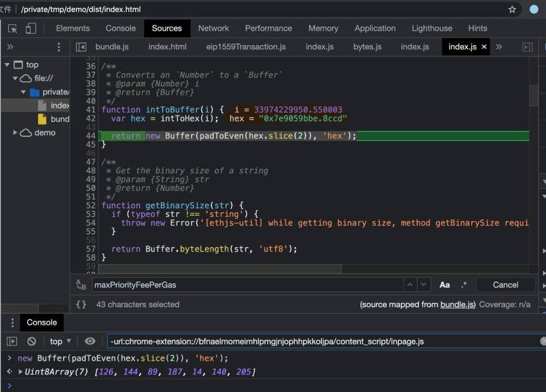The image size is (546, 392).
Task: Open the Lighthouse panel
Action: point(432,28)
